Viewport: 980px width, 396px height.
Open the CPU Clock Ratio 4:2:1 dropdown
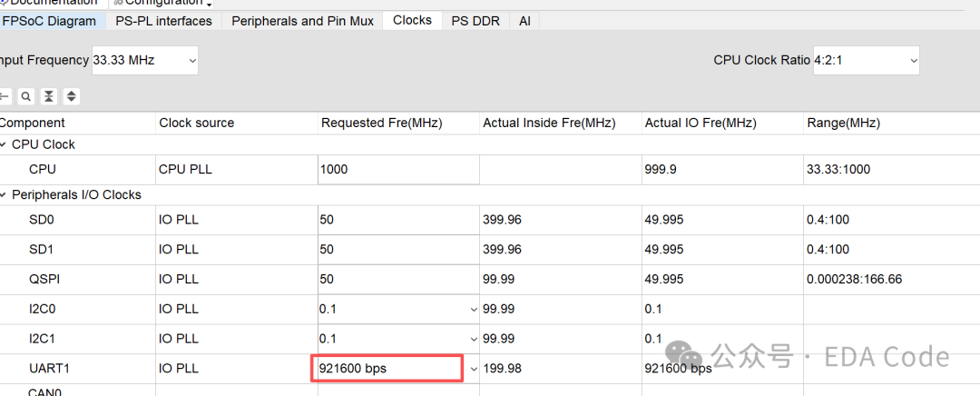tap(867, 60)
